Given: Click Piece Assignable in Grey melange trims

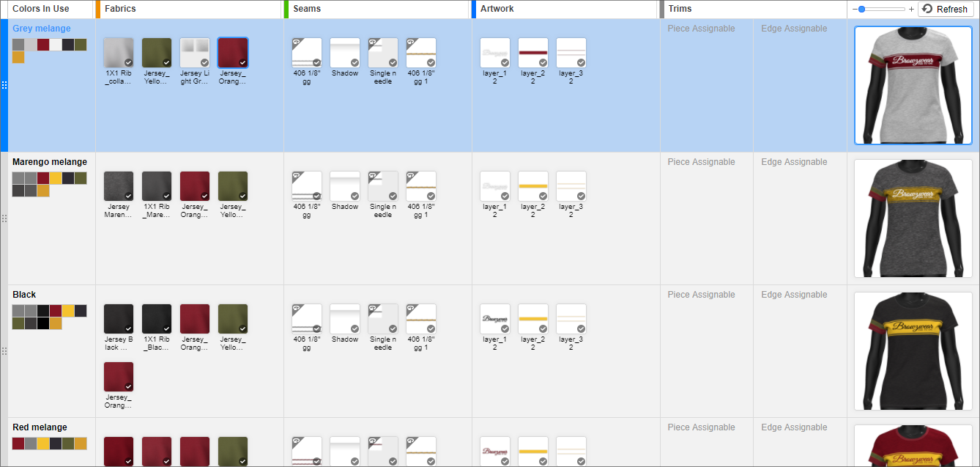Looking at the screenshot, I should coord(702,29).
